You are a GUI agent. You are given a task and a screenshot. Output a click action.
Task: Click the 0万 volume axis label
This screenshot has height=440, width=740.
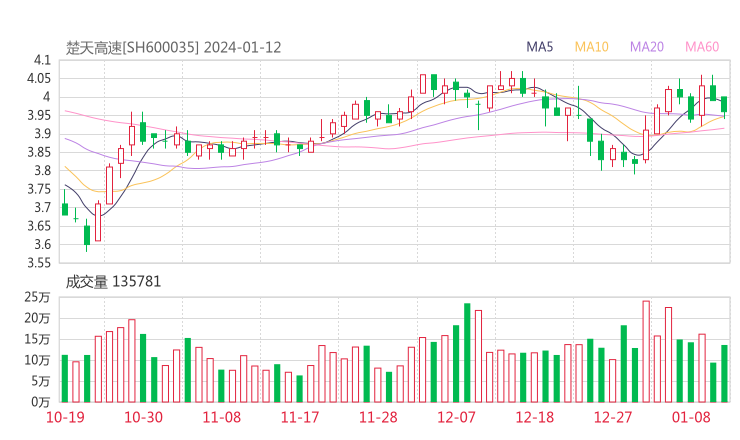click(41, 402)
